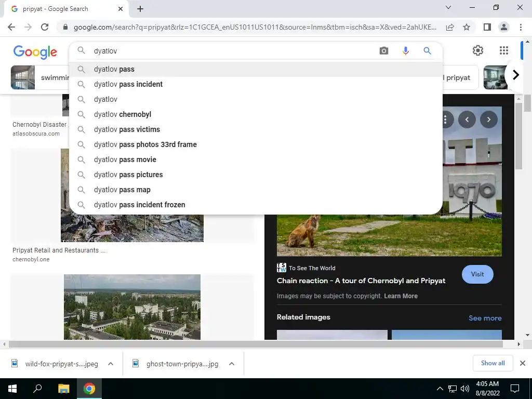Choose 'dyatlov pass movie' suggestion
The height and width of the screenshot is (399, 532).
pyautogui.click(x=256, y=159)
